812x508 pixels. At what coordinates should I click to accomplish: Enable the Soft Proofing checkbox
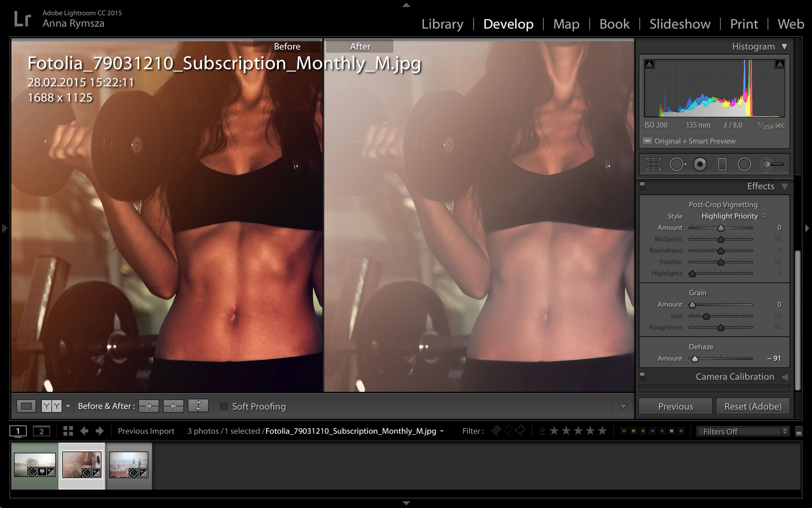(x=224, y=406)
